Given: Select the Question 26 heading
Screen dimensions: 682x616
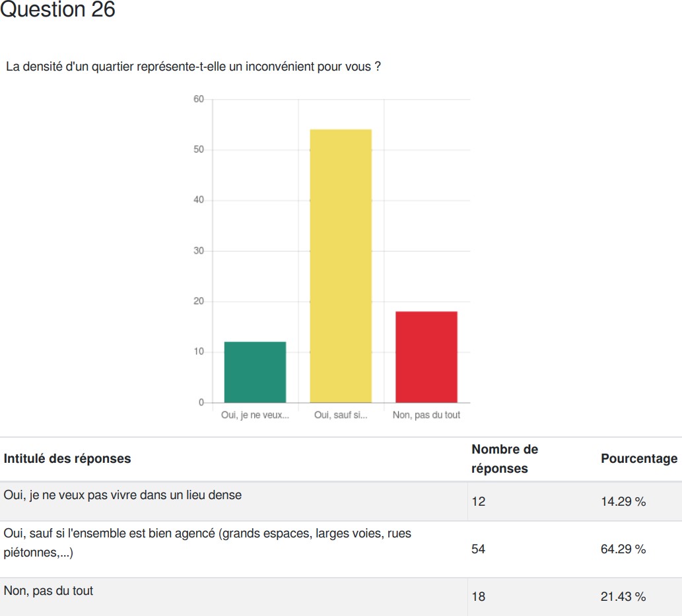Looking at the screenshot, I should pos(57,9).
